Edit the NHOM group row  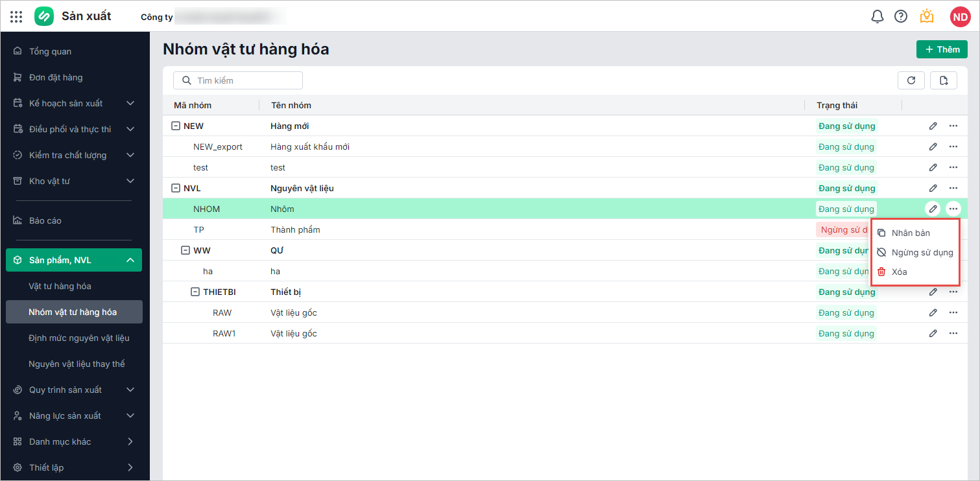pos(933,209)
